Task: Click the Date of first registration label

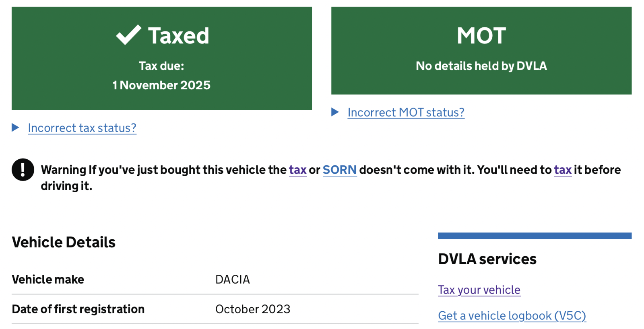Action: (78, 309)
